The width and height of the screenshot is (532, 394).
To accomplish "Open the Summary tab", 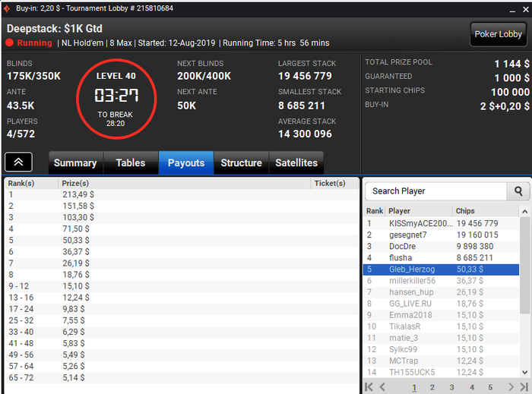I will (75, 163).
